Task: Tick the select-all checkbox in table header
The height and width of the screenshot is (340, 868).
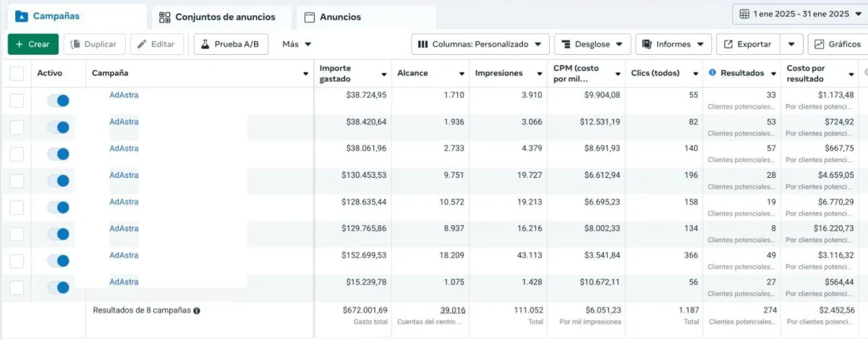Action: [x=17, y=73]
